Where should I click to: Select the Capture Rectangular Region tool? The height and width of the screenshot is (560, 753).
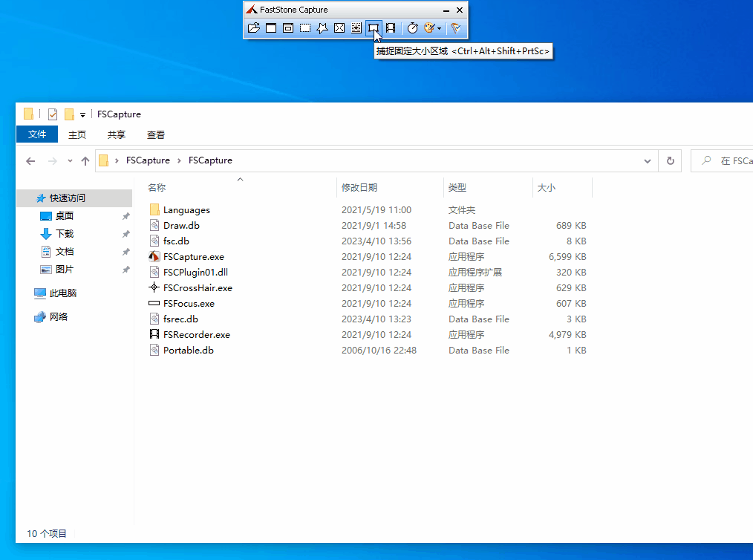pos(305,28)
